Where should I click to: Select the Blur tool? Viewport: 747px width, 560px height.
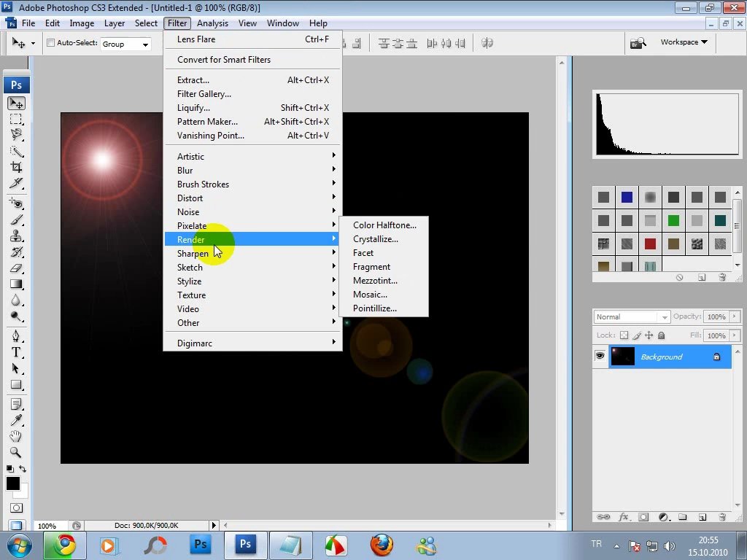coord(16,300)
